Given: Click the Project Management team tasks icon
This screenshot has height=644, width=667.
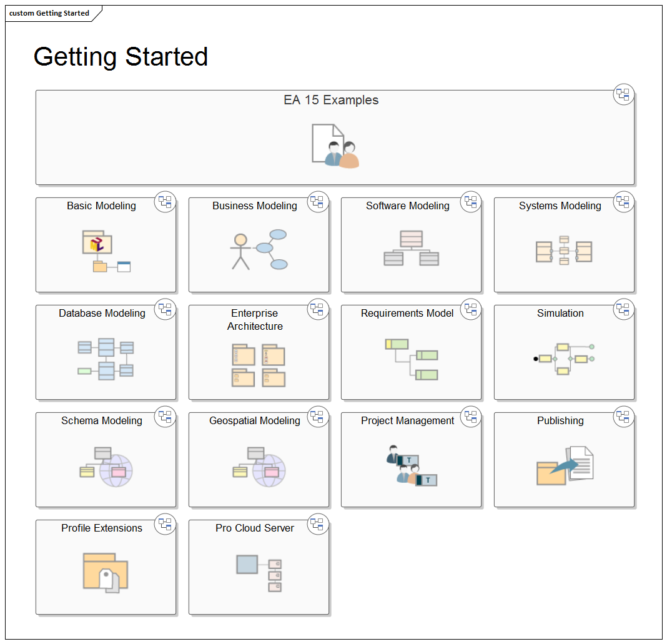Looking at the screenshot, I should 412,466.
